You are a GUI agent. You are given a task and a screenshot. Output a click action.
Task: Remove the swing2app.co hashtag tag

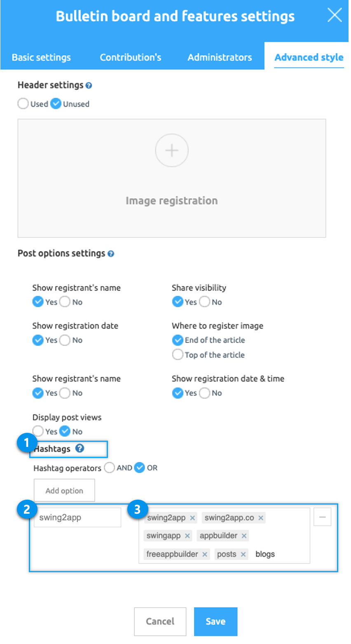[x=261, y=518]
